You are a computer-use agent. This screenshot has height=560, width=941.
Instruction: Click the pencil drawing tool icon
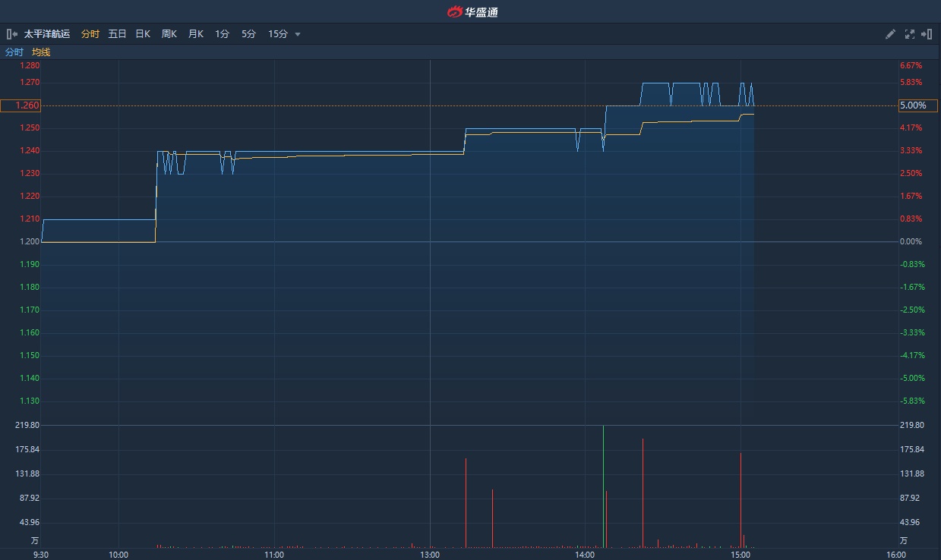pyautogui.click(x=891, y=34)
